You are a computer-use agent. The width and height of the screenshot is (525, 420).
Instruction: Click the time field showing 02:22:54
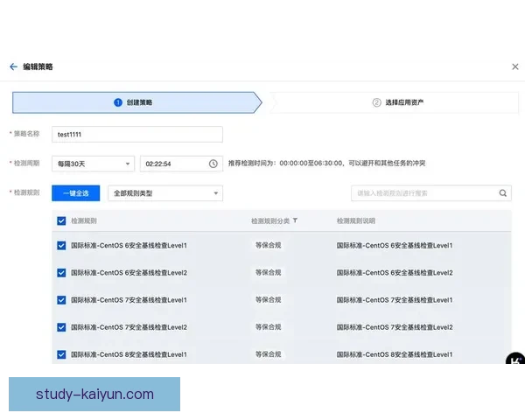point(181,164)
